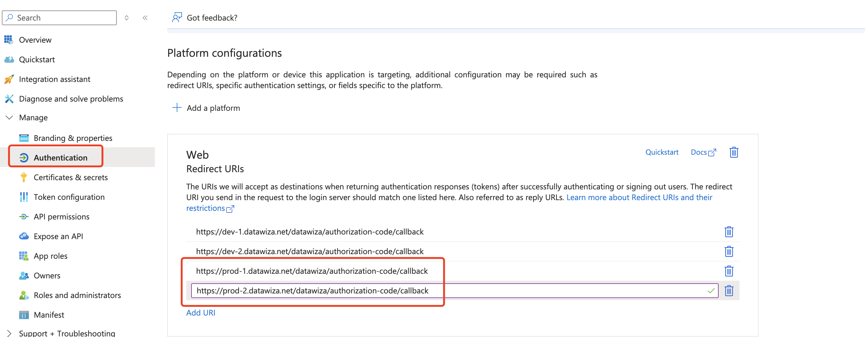Click Got feedback? link
Image resolution: width=868 pixels, height=337 pixels.
pyautogui.click(x=212, y=18)
